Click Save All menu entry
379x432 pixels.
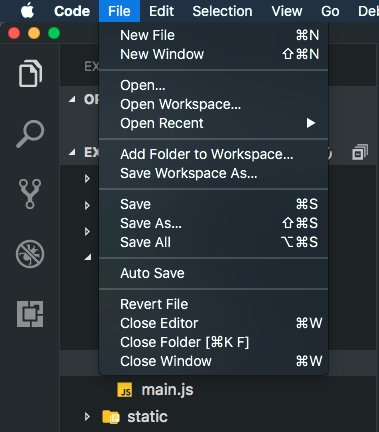point(214,242)
